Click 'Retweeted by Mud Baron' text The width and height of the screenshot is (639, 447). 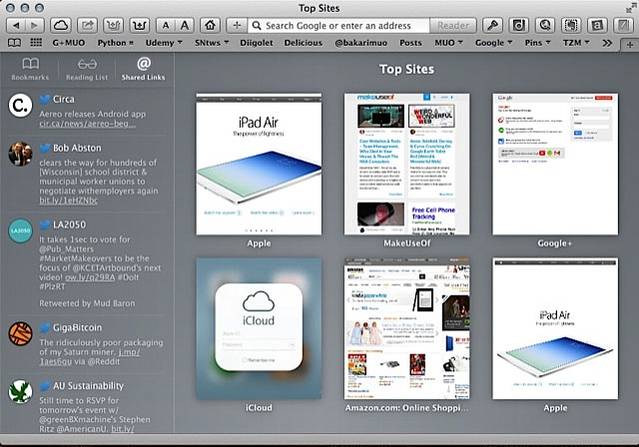coord(87,303)
